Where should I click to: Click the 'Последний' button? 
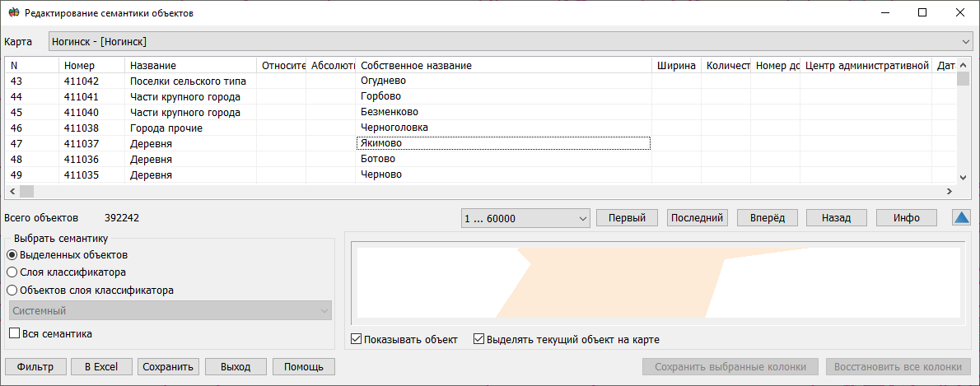click(697, 218)
